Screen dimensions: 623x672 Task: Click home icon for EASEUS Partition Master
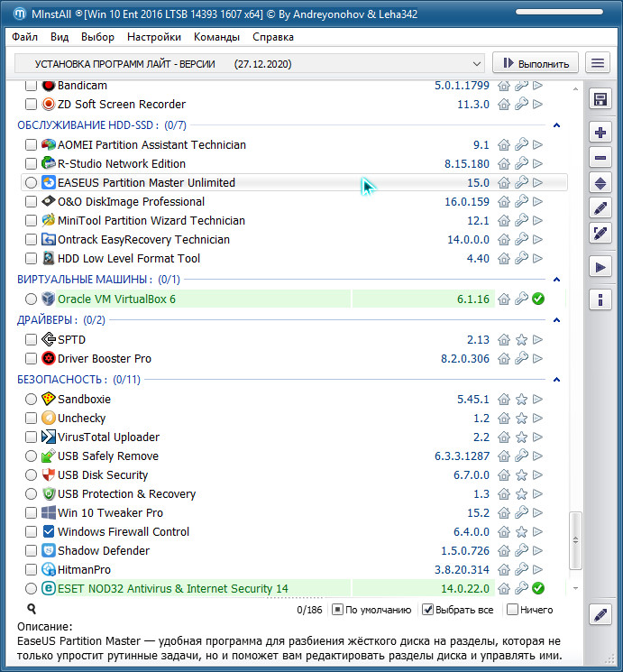click(504, 182)
